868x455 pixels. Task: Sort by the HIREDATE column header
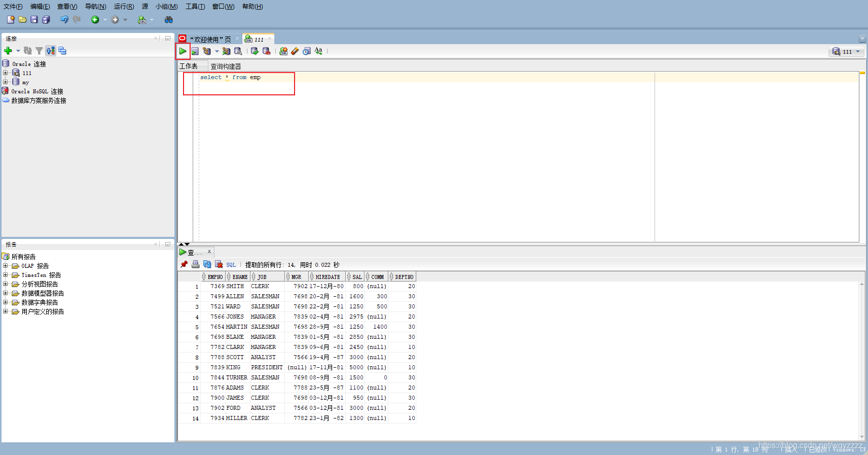tap(327, 277)
